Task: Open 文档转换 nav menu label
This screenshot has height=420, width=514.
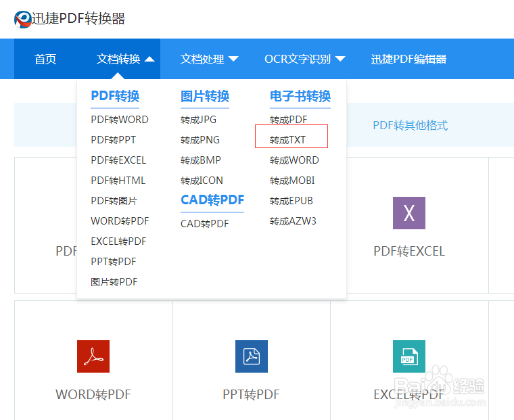Action: tap(118, 59)
